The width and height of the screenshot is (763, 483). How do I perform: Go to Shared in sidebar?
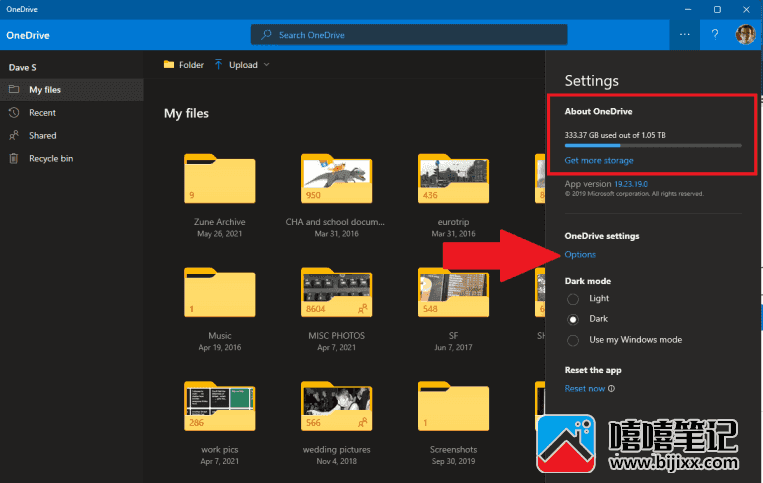(x=72, y=135)
